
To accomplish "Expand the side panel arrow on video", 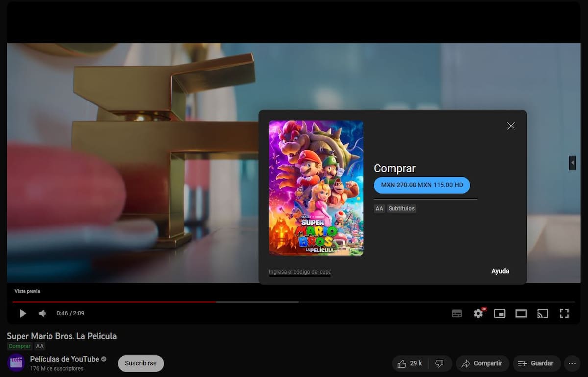I will point(572,163).
